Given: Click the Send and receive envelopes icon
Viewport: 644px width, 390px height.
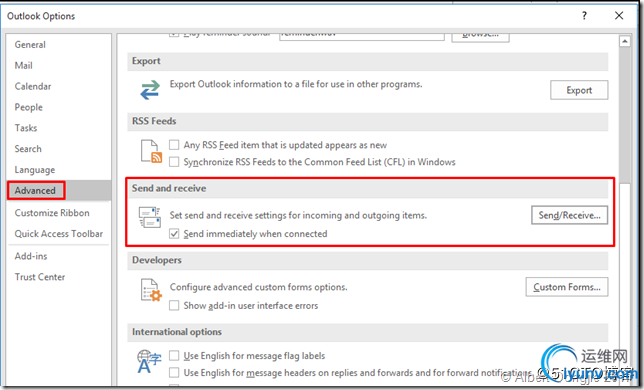Looking at the screenshot, I should point(150,217).
